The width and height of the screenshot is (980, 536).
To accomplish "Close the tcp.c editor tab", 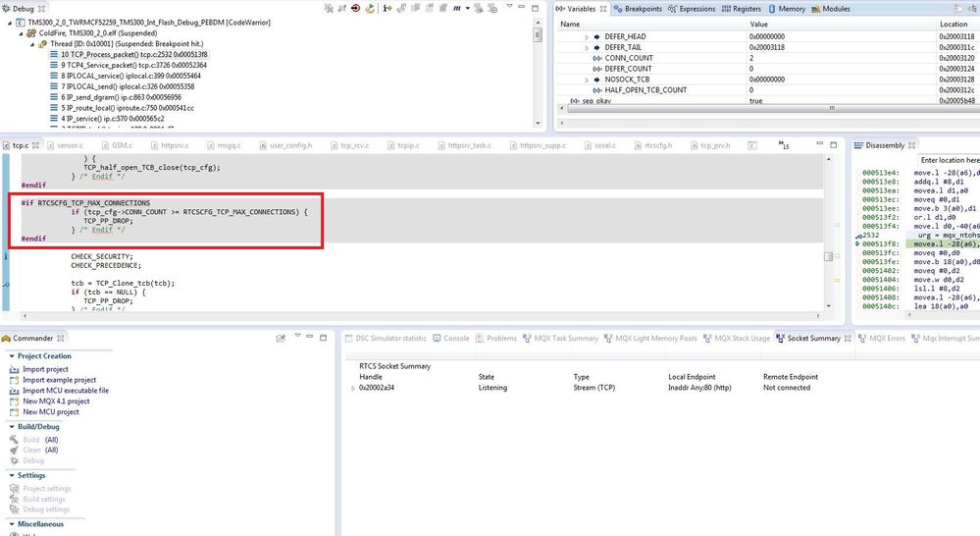I will tap(35, 145).
